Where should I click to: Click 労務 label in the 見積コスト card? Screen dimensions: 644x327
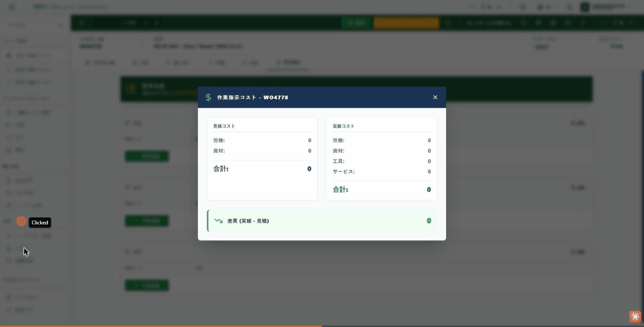219,140
